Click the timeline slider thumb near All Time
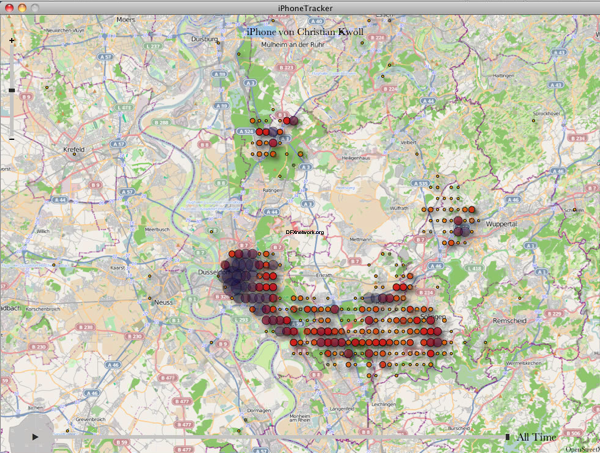 click(x=507, y=437)
